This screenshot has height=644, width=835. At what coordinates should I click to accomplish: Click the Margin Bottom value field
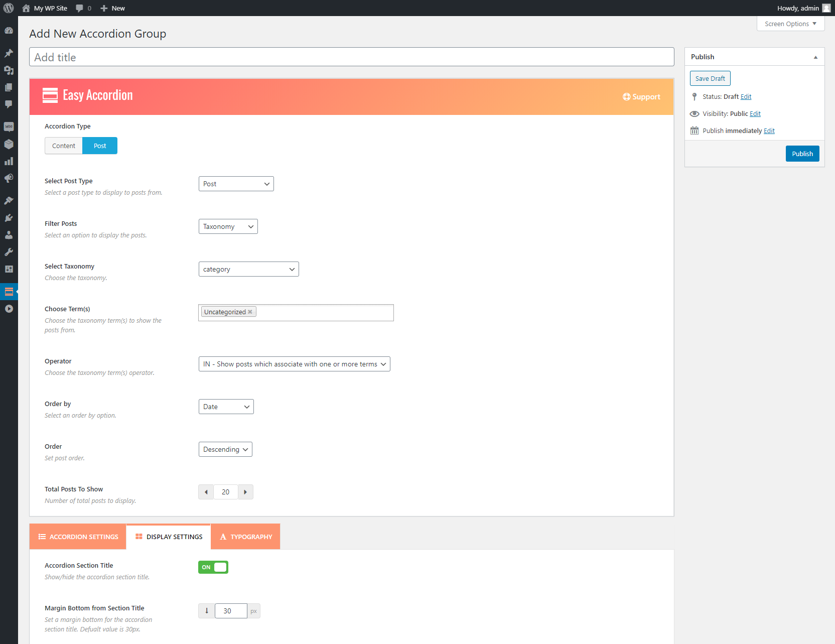(231, 611)
